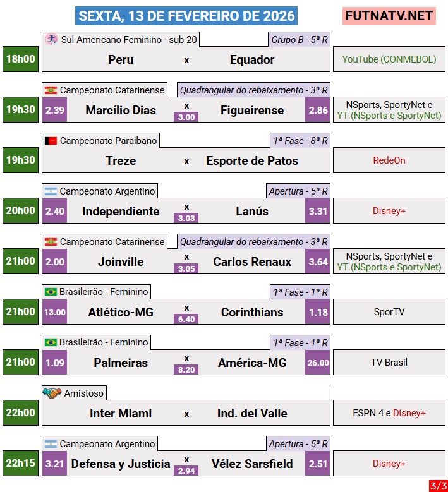This screenshot has height=492, width=448.
Task: Click the 22h15 time badge
Action: pyautogui.click(x=20, y=463)
